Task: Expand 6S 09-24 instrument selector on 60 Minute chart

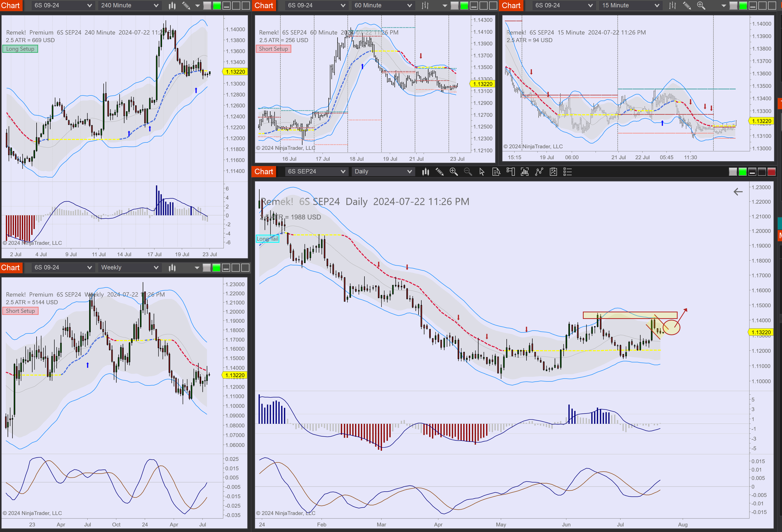Action: click(x=316, y=5)
